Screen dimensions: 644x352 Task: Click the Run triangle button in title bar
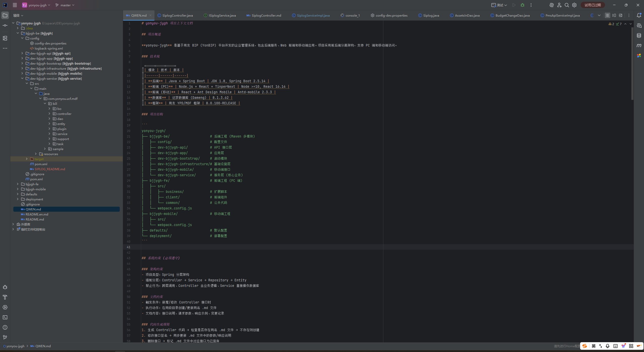coord(514,5)
